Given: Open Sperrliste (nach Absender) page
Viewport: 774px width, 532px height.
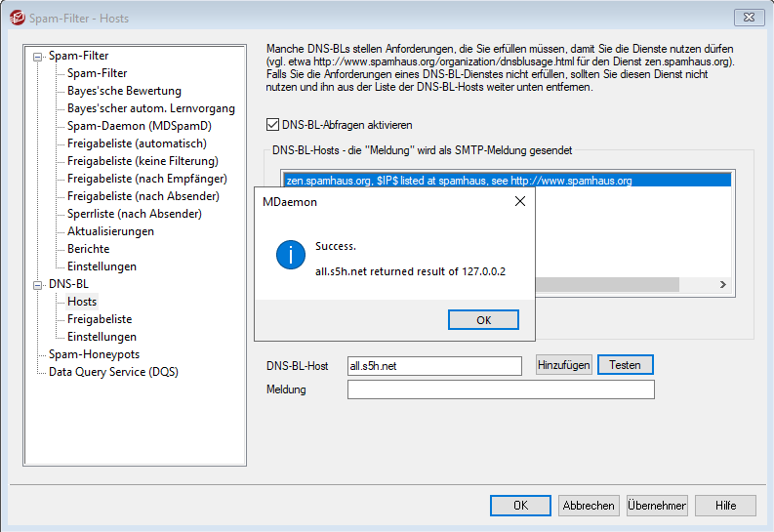Looking at the screenshot, I should [x=134, y=214].
